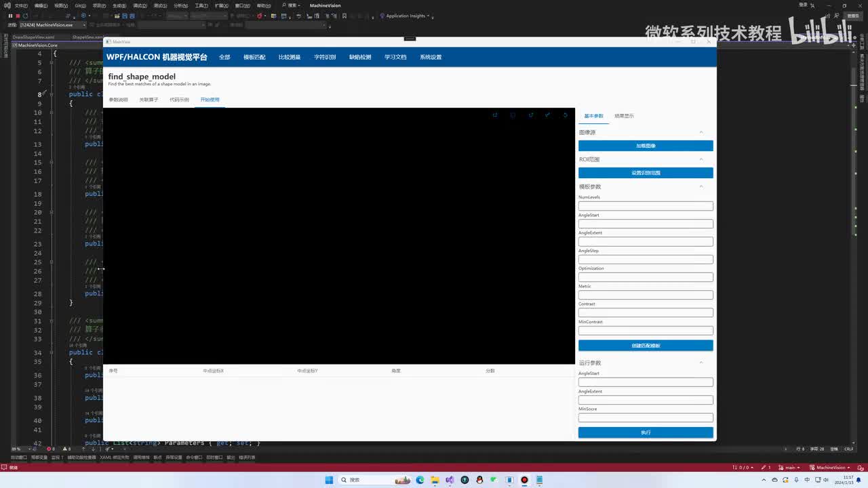Click the first image viewer toolbar icon
The width and height of the screenshot is (868, 488).
pos(495,115)
